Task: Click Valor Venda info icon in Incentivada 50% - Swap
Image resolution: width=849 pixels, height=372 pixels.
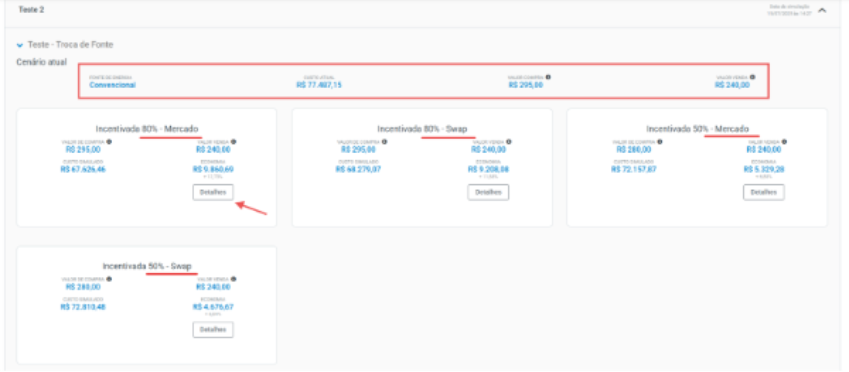Action: click(234, 279)
